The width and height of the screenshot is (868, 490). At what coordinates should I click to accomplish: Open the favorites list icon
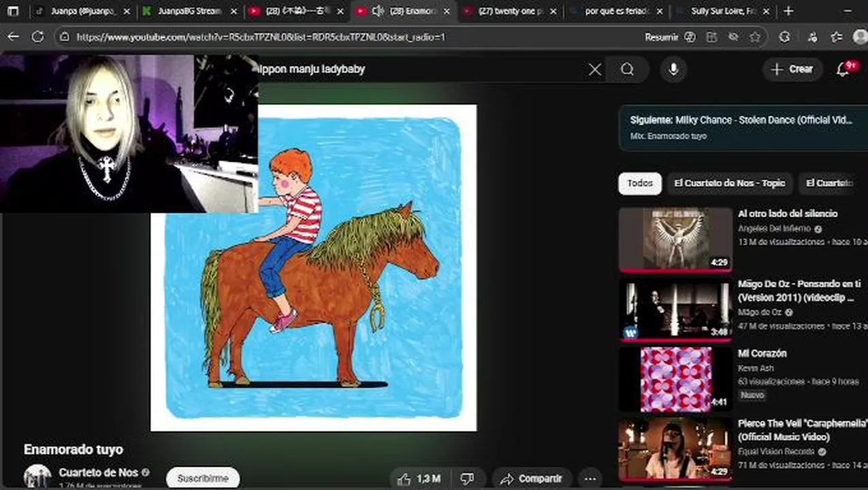pos(837,37)
